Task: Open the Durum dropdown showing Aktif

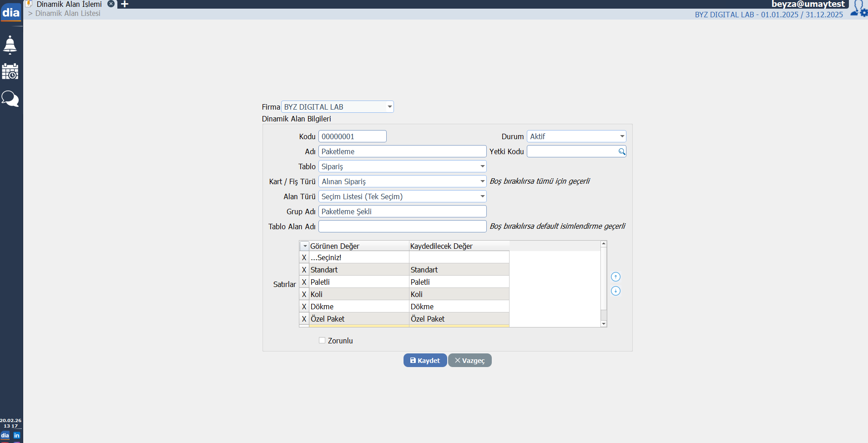Action: click(622, 136)
